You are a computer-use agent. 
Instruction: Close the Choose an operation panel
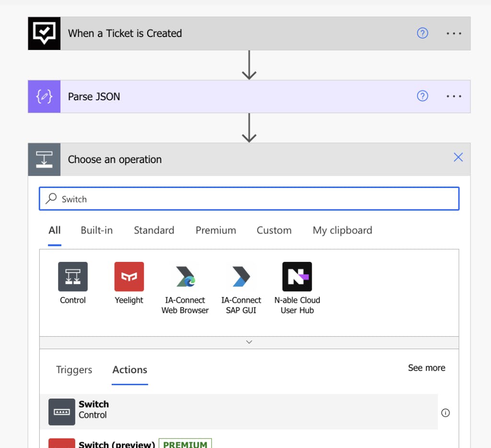458,157
